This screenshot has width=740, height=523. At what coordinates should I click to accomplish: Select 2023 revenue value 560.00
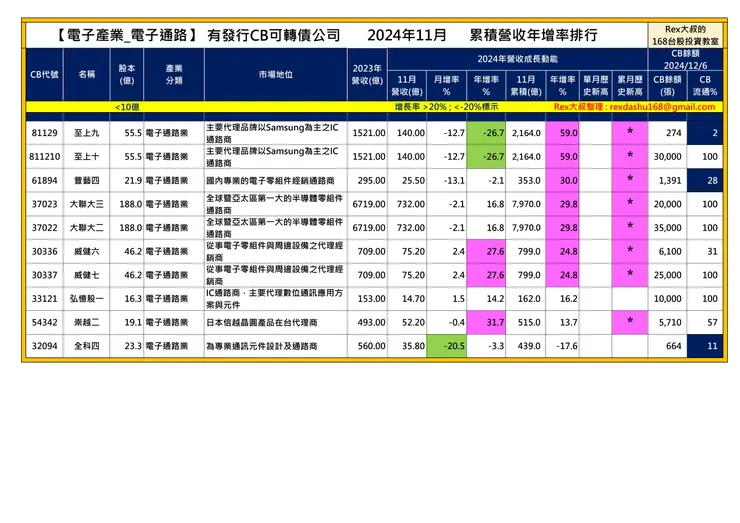tap(371, 346)
